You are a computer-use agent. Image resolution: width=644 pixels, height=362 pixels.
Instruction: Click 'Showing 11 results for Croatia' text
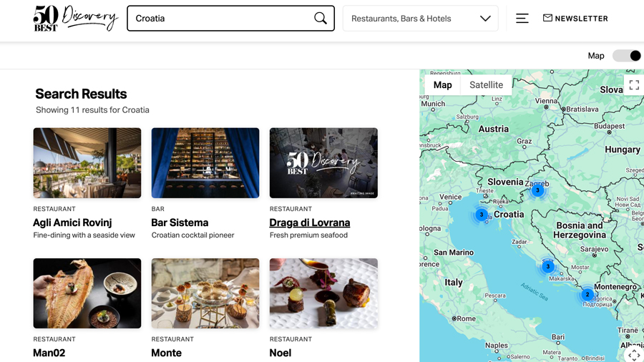point(92,110)
